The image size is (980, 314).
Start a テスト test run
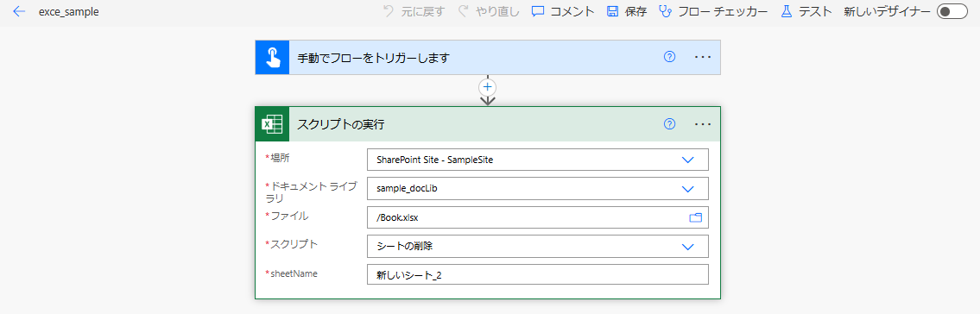tap(806, 11)
